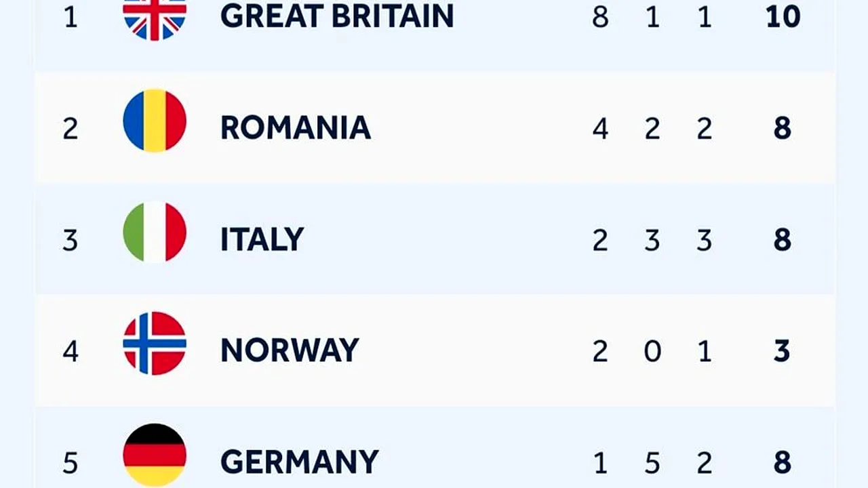Click the Great Britain flag icon

coord(155,16)
